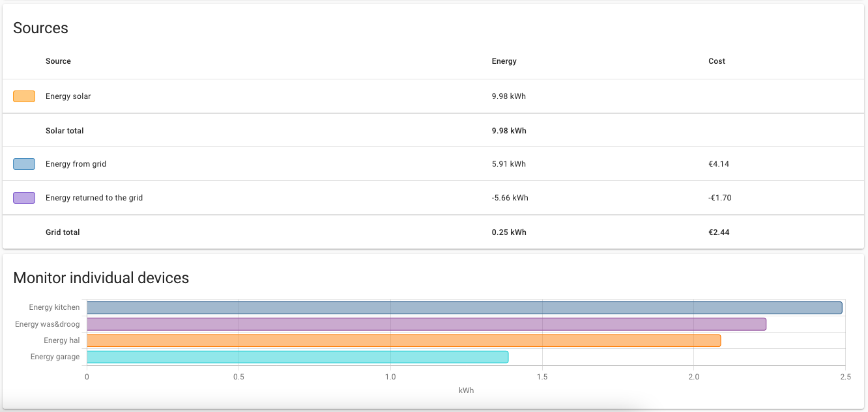
Task: Click the -5.66 kWh returned energy value
Action: (510, 198)
